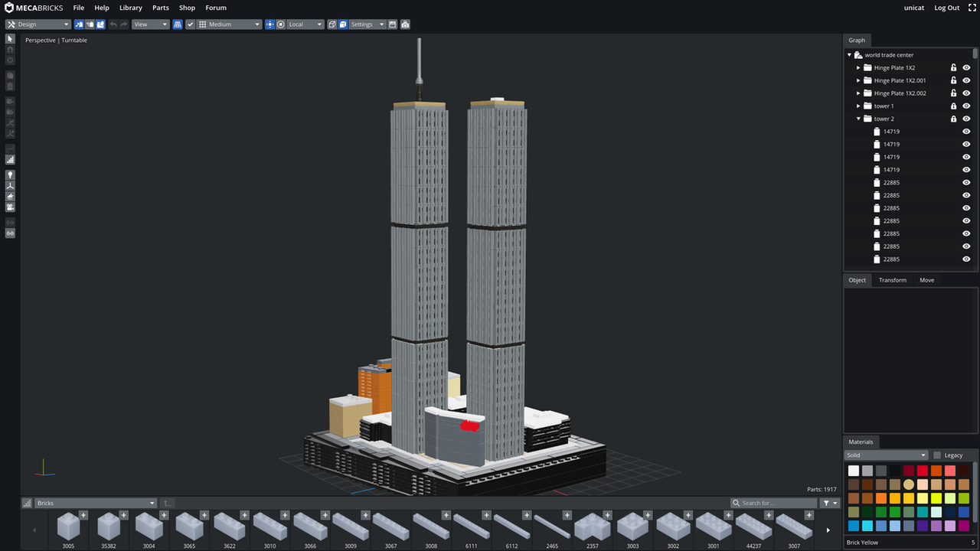Toggle visibility of first 14719 part
980x551 pixels.
coord(966,132)
